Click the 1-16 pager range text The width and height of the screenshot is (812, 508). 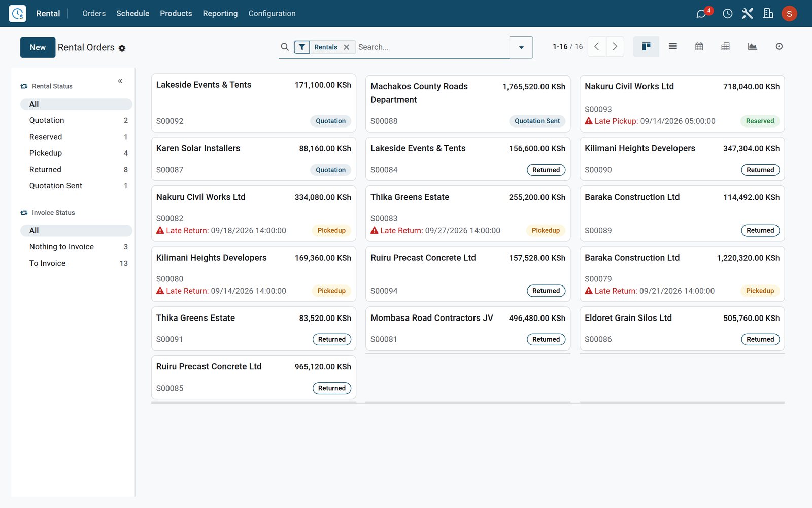[x=560, y=47]
